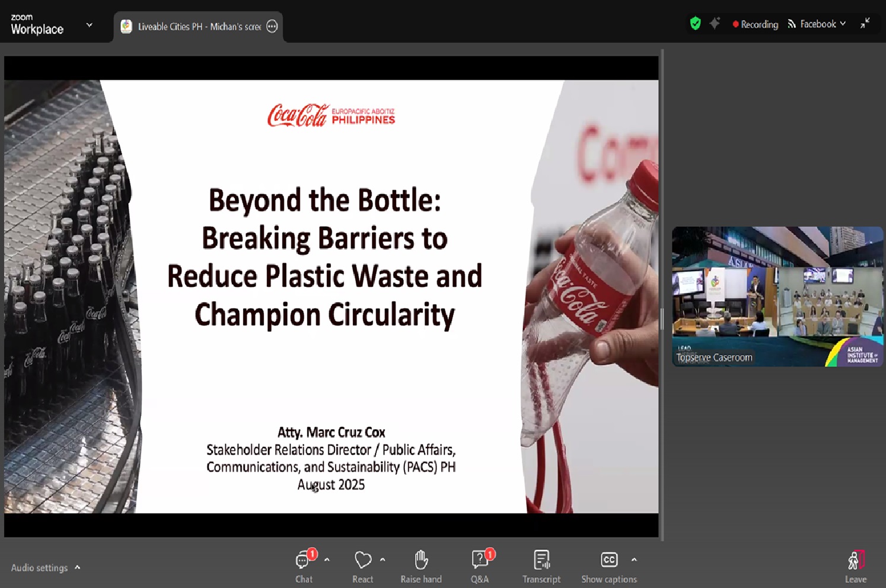This screenshot has width=886, height=588.
Task: View encryption green shield info
Action: (x=696, y=24)
